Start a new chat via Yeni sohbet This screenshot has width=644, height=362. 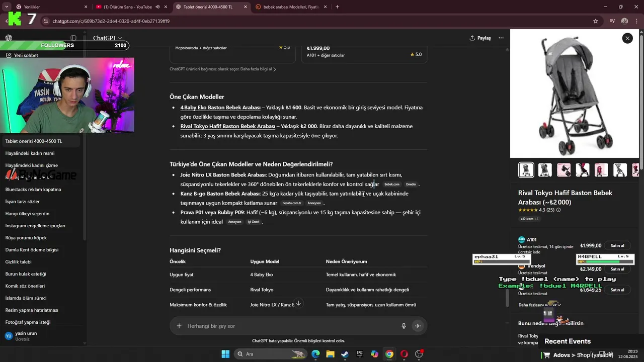coord(26,55)
